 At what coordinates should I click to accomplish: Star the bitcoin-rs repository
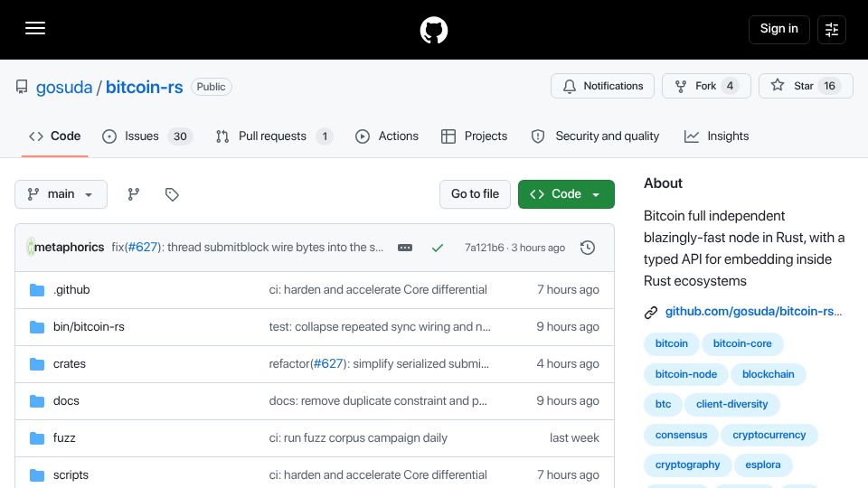pos(806,86)
